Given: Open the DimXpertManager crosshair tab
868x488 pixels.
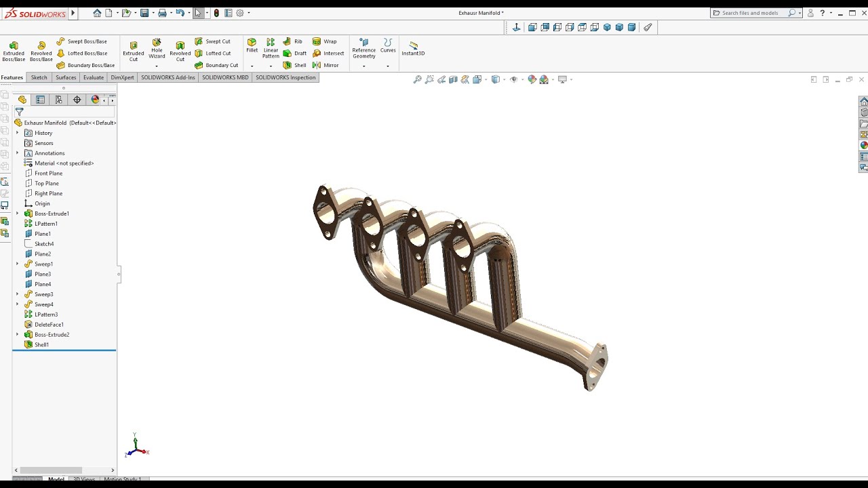Looking at the screenshot, I should pyautogui.click(x=77, y=100).
